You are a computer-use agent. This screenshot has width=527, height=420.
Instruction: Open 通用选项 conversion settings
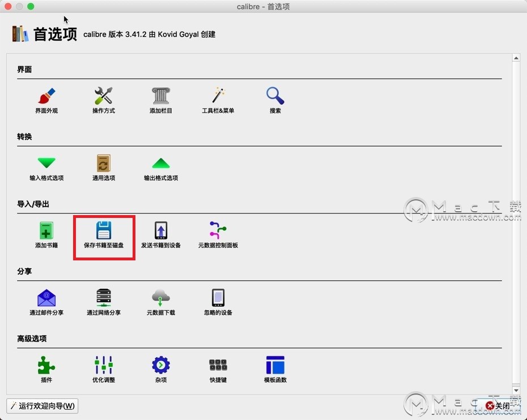click(x=104, y=164)
